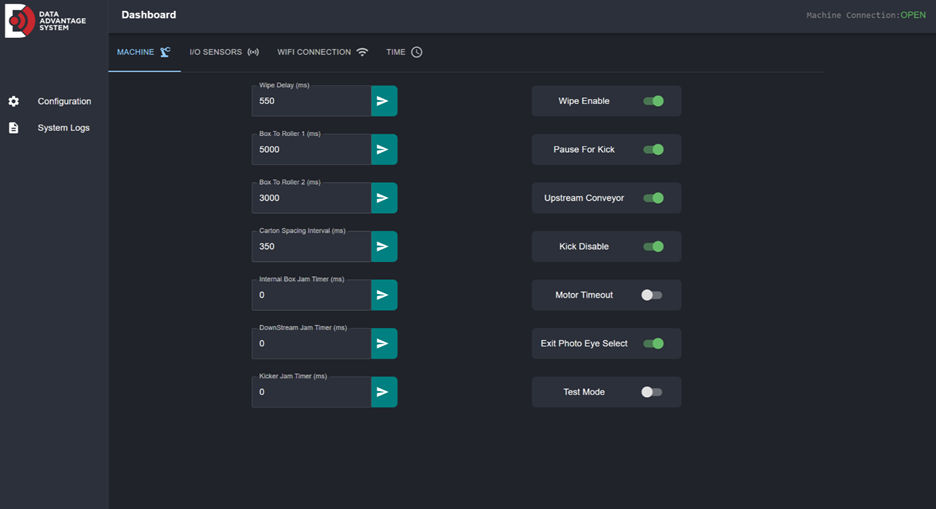
Task: Click the Kicker Jam Timer field
Action: pyautogui.click(x=311, y=392)
